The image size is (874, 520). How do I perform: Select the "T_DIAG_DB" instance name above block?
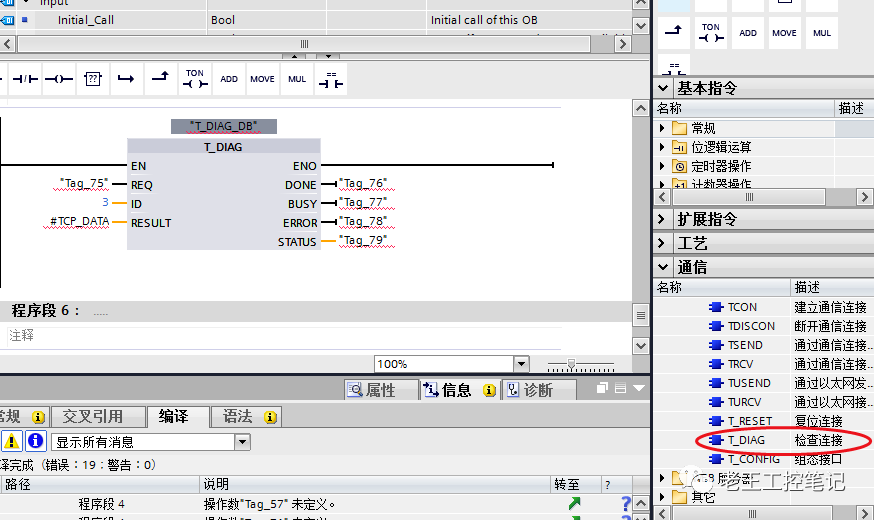(x=224, y=127)
